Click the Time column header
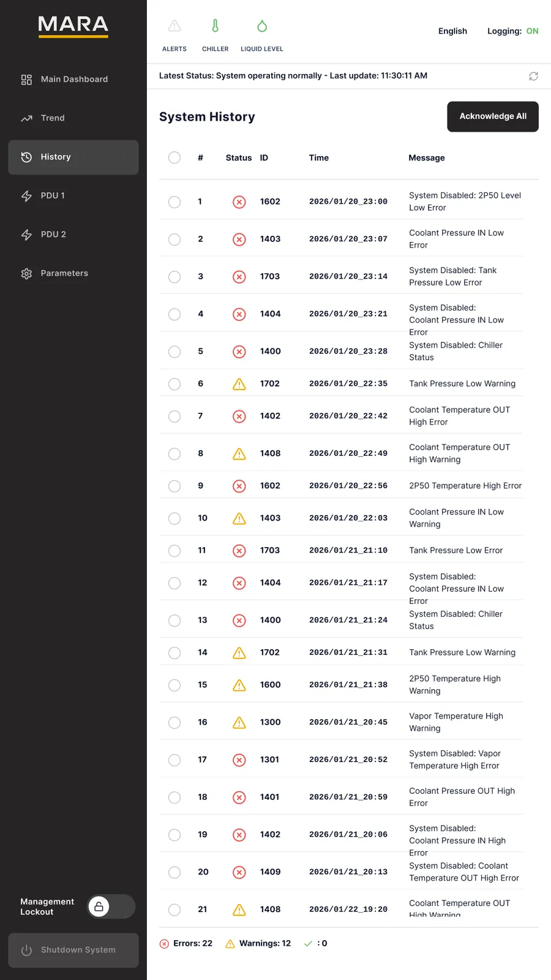This screenshot has width=551, height=980. pyautogui.click(x=319, y=158)
